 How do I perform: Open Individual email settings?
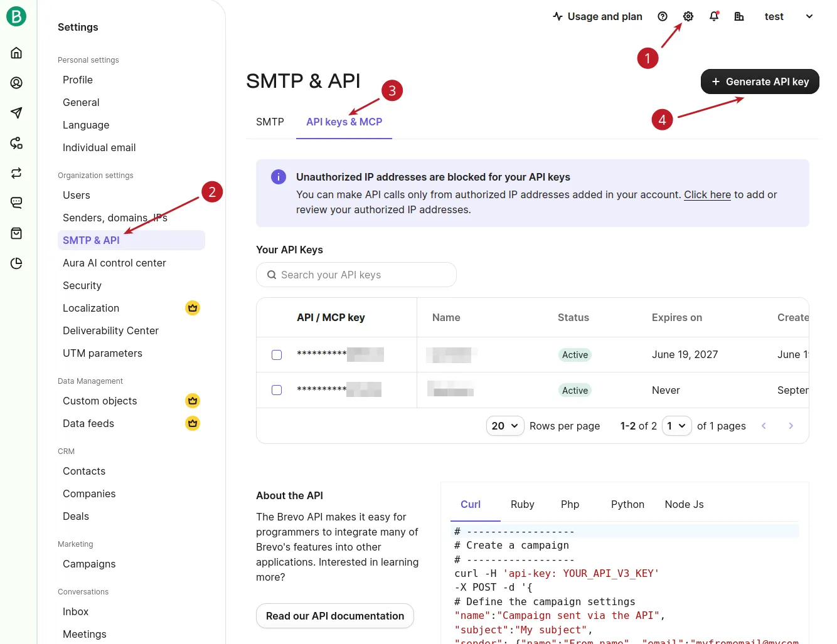click(x=99, y=147)
